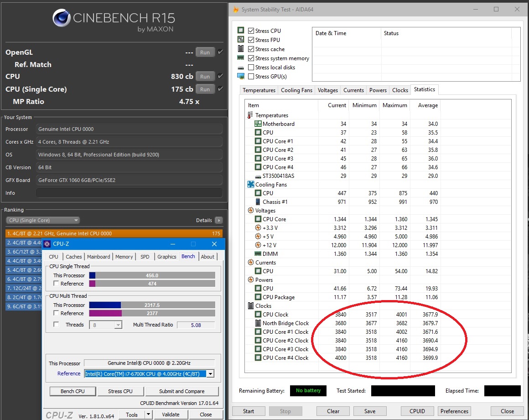Click the Stress system memory RAM icon

click(x=240, y=57)
